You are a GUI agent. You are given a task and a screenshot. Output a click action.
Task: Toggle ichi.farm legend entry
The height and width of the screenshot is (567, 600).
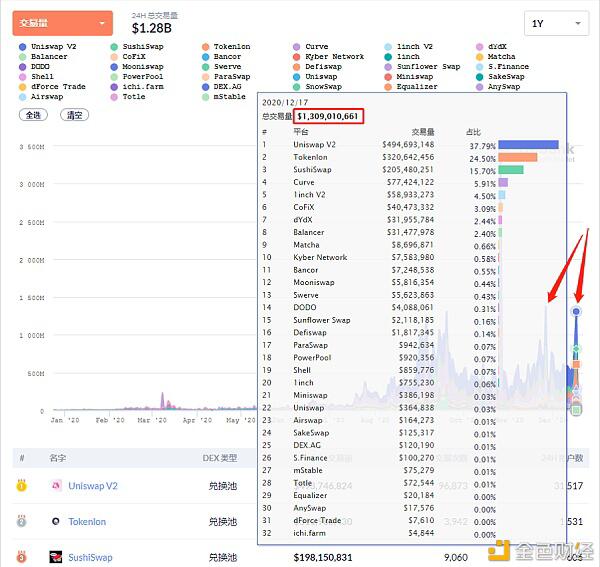tap(137, 86)
